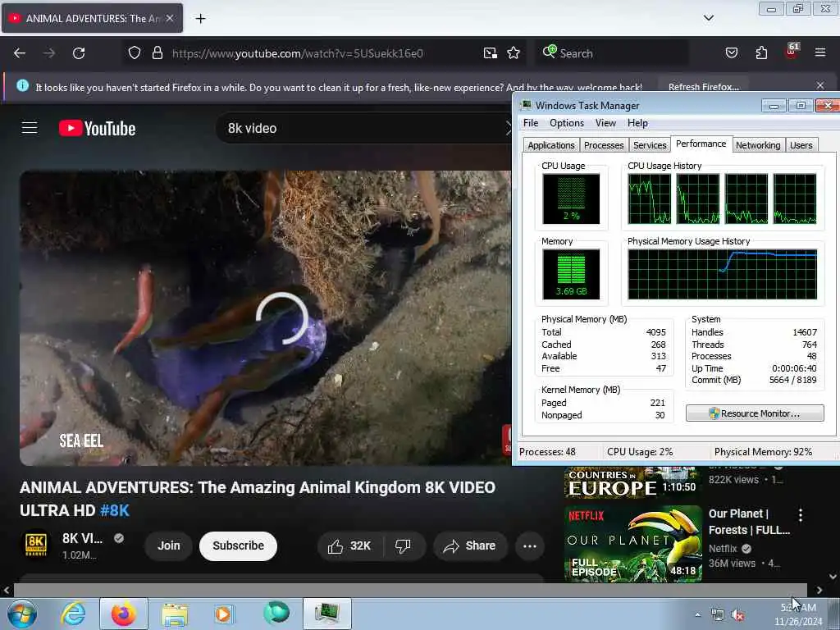Image resolution: width=840 pixels, height=630 pixels.
Task: Open options for Our Planet video
Action: coord(801,515)
